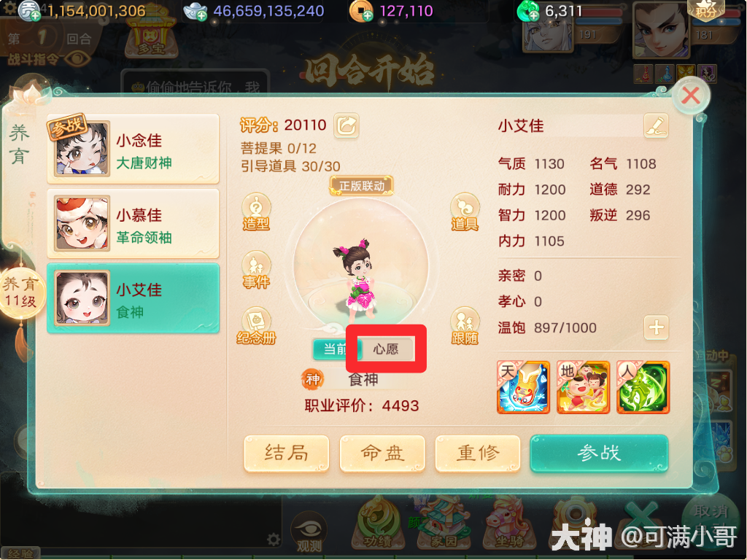
Task: Click the rename pencil icon next to 小艾佳
Action: click(656, 125)
